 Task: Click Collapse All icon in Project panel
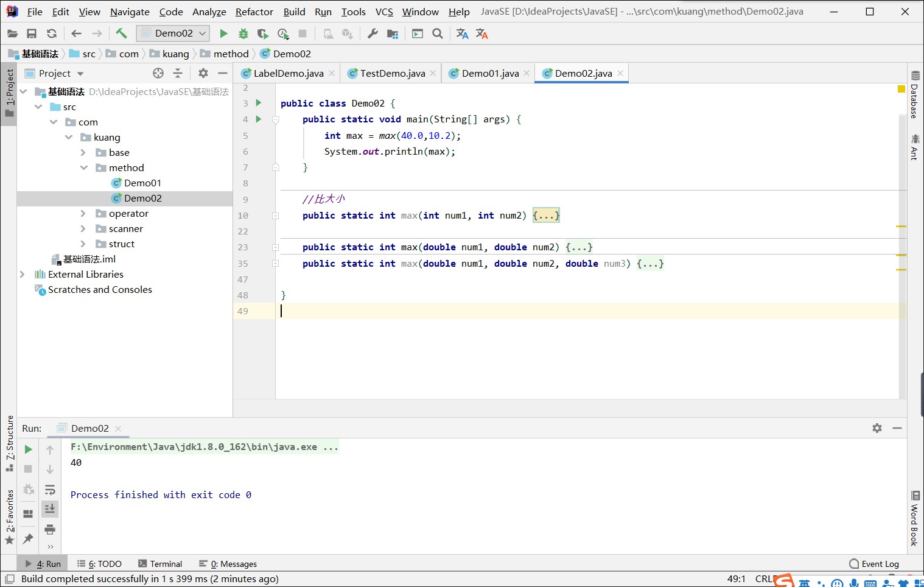[178, 73]
